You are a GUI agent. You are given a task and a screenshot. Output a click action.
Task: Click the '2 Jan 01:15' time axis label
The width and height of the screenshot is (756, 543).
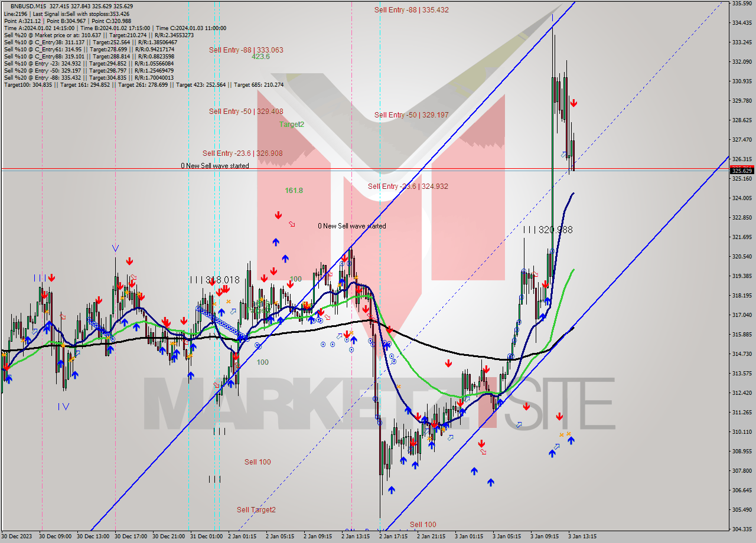(x=242, y=537)
